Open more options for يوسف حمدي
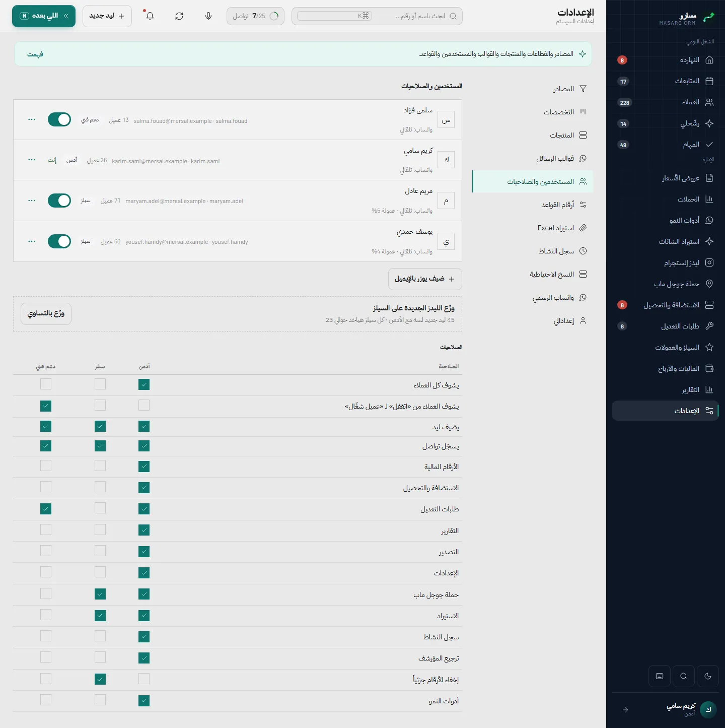 point(32,241)
